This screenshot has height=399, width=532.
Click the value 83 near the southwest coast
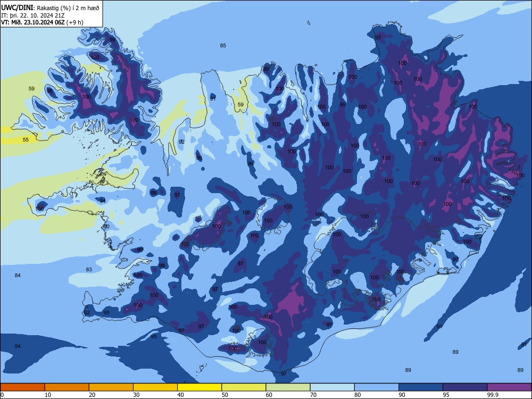point(89,269)
